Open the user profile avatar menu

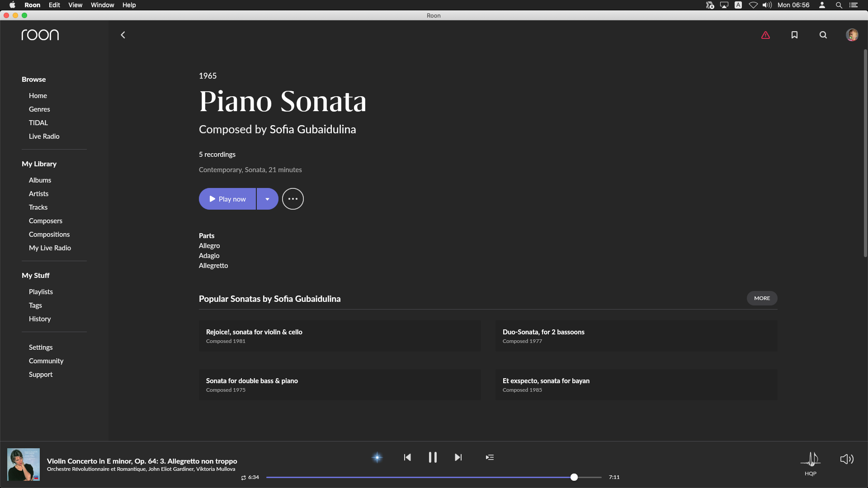pyautogui.click(x=852, y=35)
